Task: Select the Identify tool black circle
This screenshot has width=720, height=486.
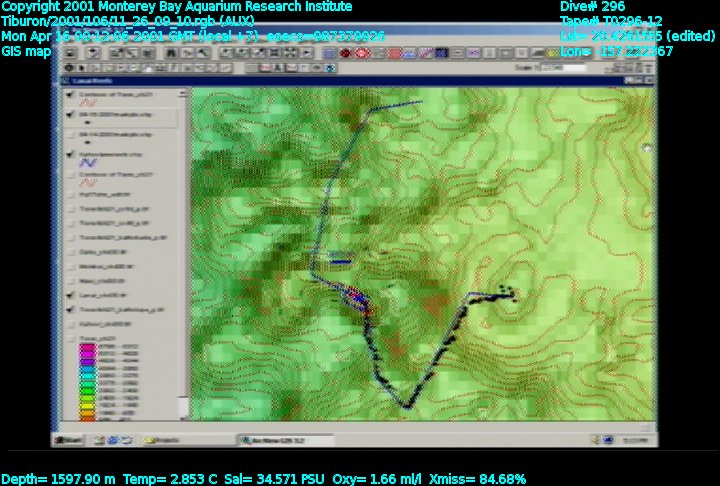Action: (x=69, y=68)
